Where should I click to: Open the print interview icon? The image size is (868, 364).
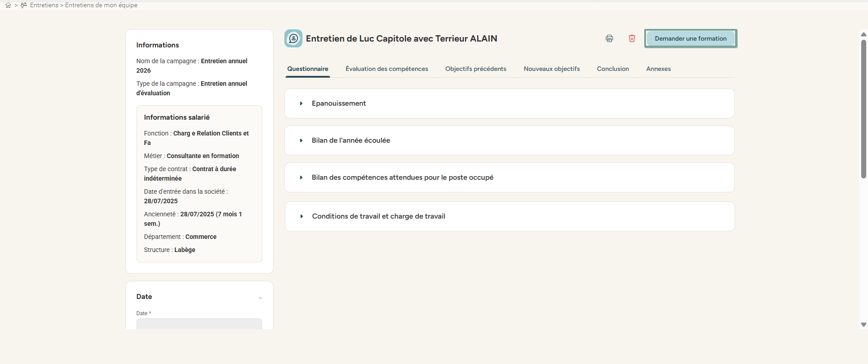tap(609, 38)
